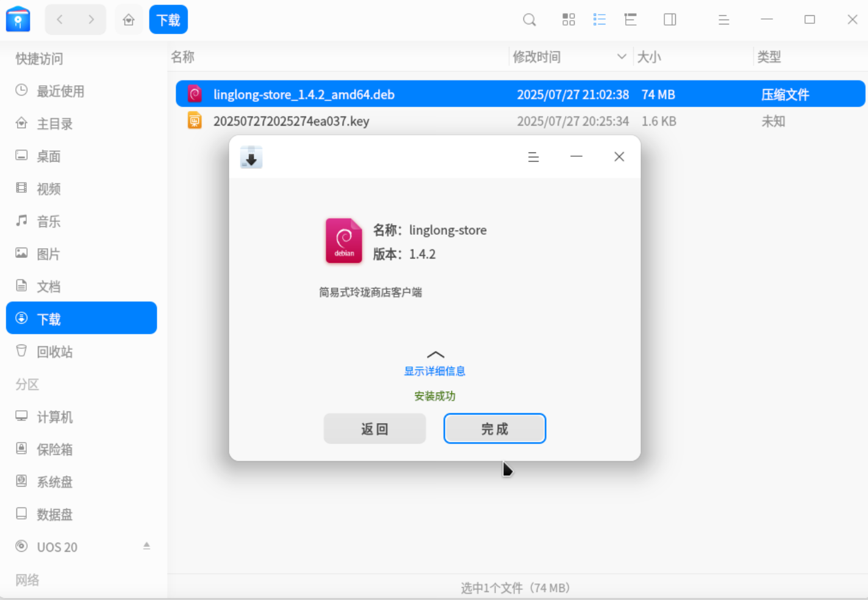The height and width of the screenshot is (600, 868).
Task: Click 返回 to return in installer
Action: click(374, 429)
